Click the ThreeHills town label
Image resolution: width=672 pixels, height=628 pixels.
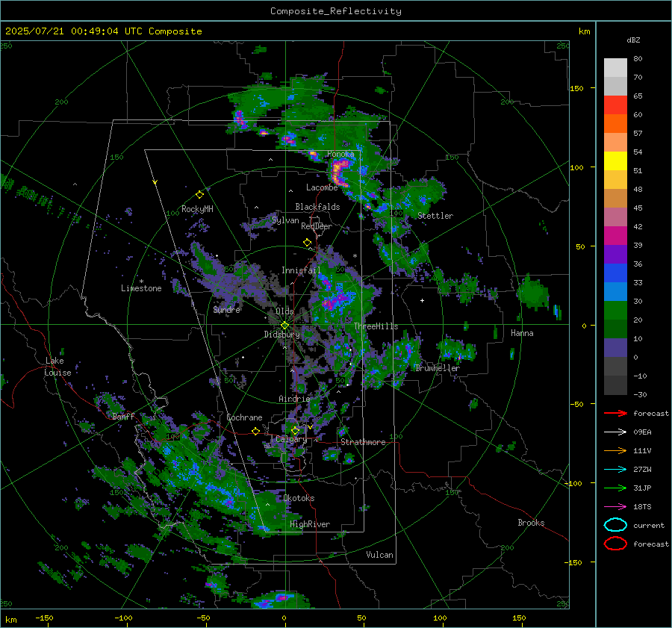click(x=376, y=326)
